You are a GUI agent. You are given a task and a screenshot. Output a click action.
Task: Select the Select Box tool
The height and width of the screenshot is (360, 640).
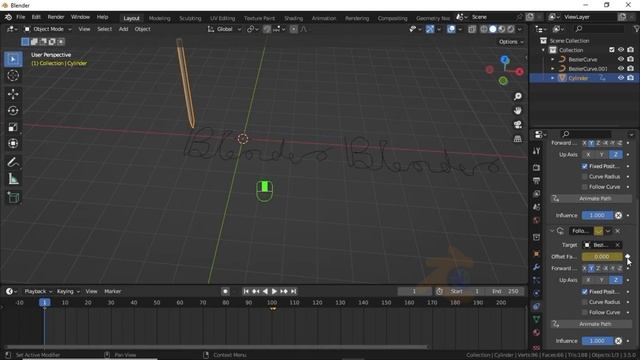pos(13,60)
